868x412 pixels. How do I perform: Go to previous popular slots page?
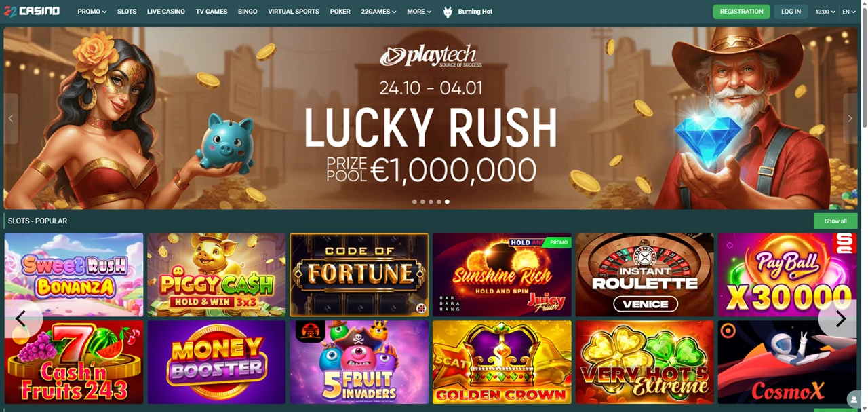click(21, 319)
